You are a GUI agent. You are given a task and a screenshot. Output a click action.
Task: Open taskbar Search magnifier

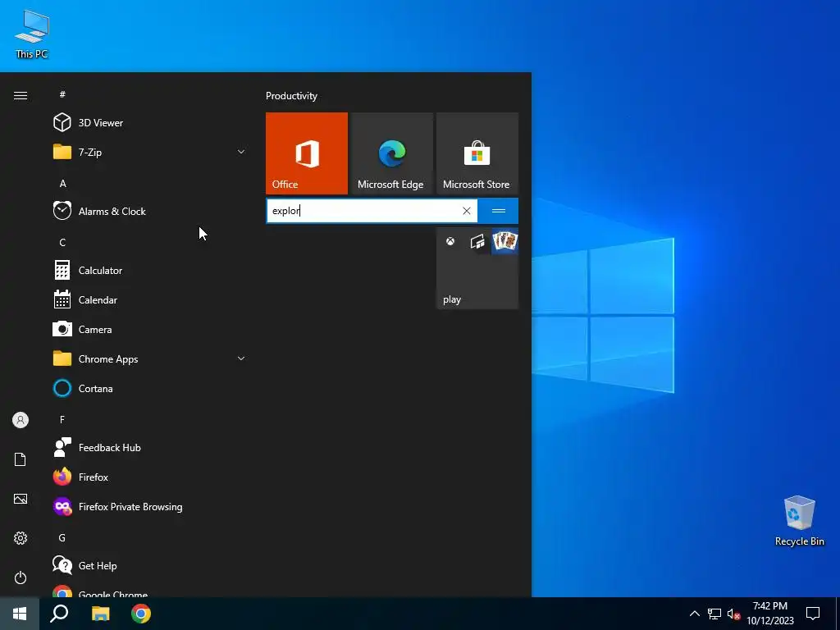[x=59, y=614]
